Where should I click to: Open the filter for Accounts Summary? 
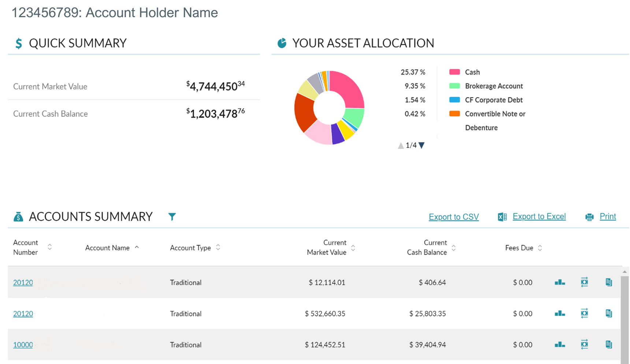coord(172,216)
